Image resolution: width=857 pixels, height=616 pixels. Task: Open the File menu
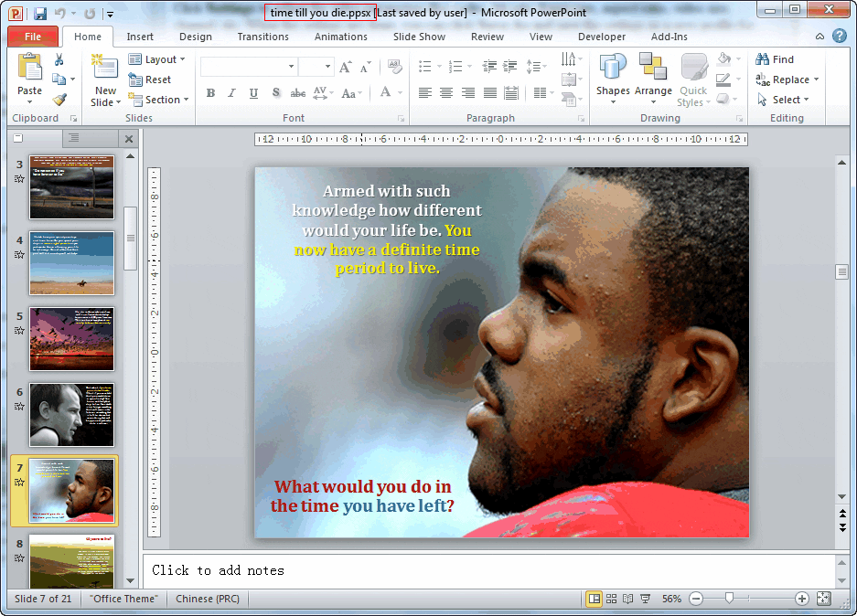[x=32, y=37]
